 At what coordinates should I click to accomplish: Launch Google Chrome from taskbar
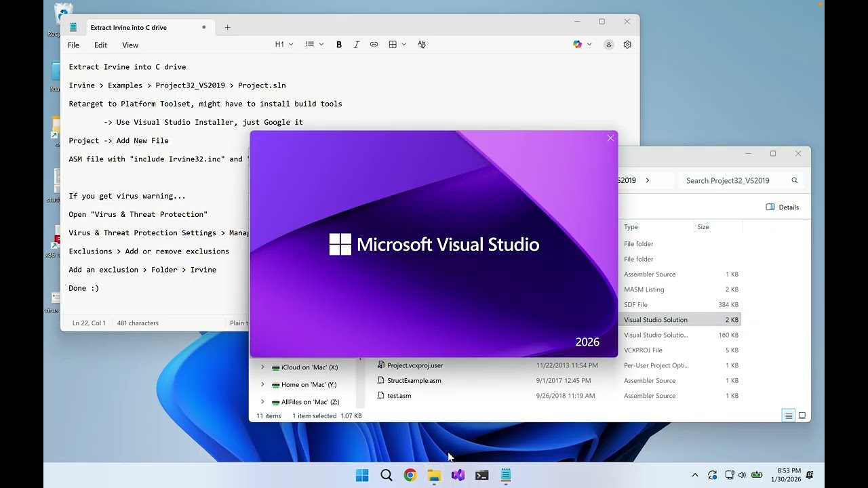410,475
